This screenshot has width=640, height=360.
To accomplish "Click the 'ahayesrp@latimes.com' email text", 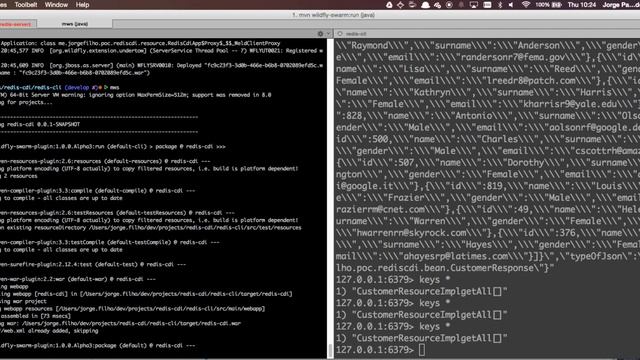I will pyautogui.click(x=456, y=256).
